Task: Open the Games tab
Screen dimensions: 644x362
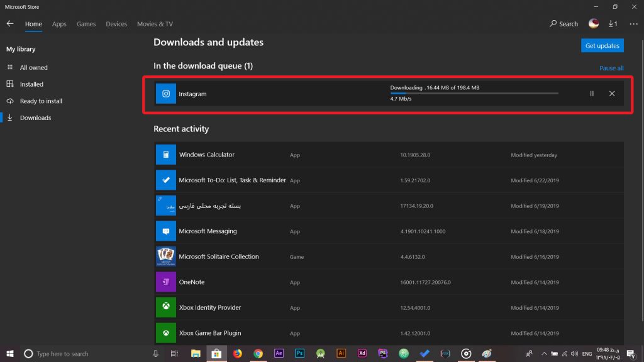Action: tap(86, 24)
